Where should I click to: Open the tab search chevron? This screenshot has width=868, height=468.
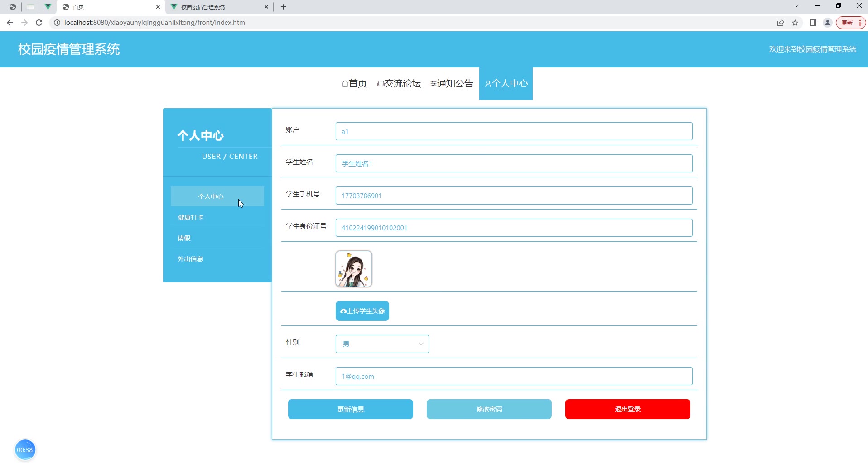796,6
